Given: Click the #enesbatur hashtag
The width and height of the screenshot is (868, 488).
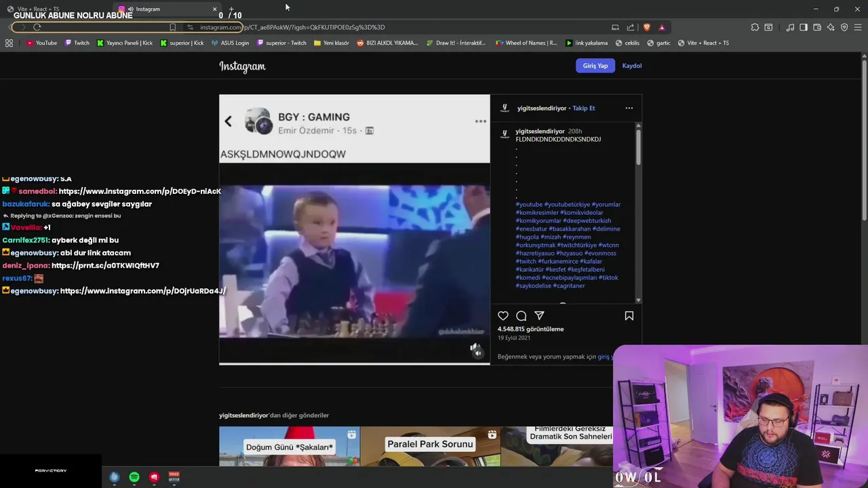Looking at the screenshot, I should tap(531, 229).
